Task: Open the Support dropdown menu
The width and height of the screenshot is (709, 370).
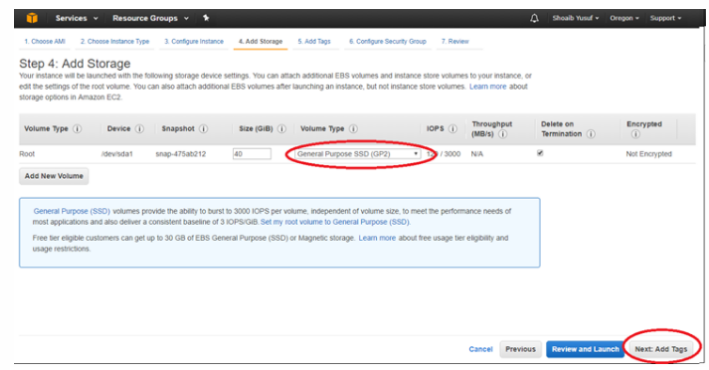Action: [666, 18]
